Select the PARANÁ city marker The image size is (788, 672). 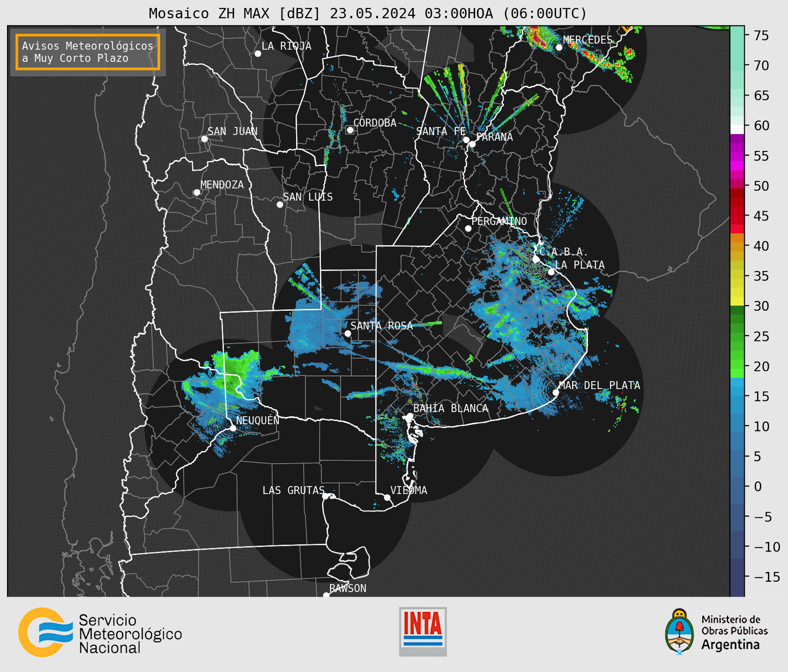472,144
